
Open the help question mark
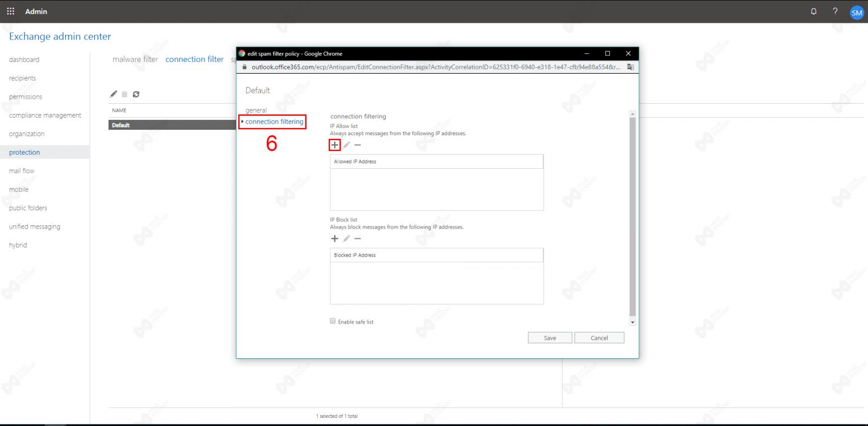835,11
